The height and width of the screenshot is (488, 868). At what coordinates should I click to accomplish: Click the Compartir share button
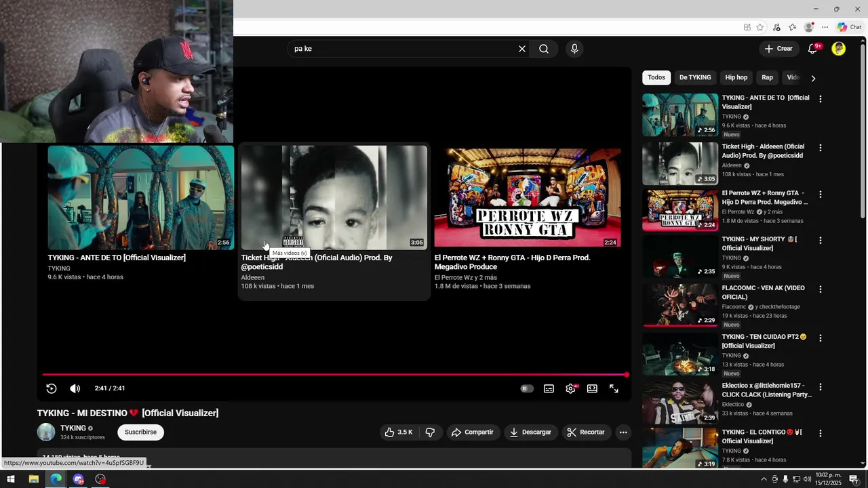pos(473,432)
